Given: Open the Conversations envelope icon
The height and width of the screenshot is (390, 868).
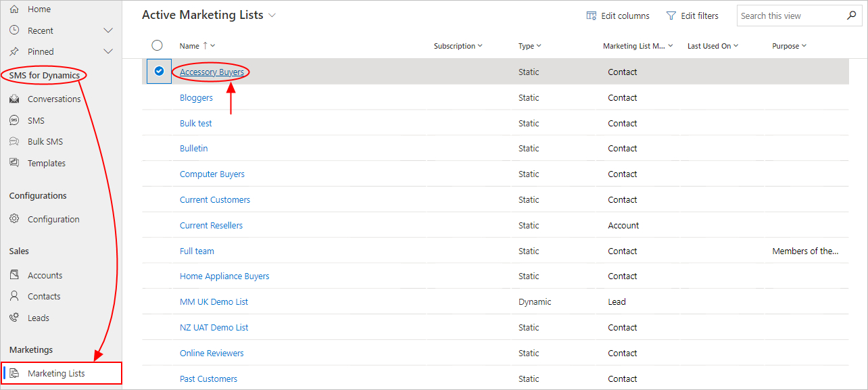Looking at the screenshot, I should click(14, 99).
